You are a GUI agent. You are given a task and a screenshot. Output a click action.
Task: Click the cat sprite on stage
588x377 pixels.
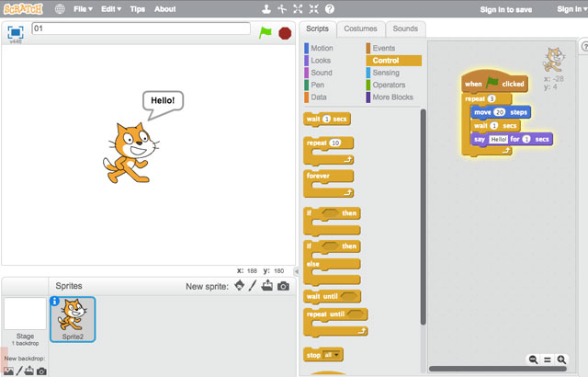point(130,153)
